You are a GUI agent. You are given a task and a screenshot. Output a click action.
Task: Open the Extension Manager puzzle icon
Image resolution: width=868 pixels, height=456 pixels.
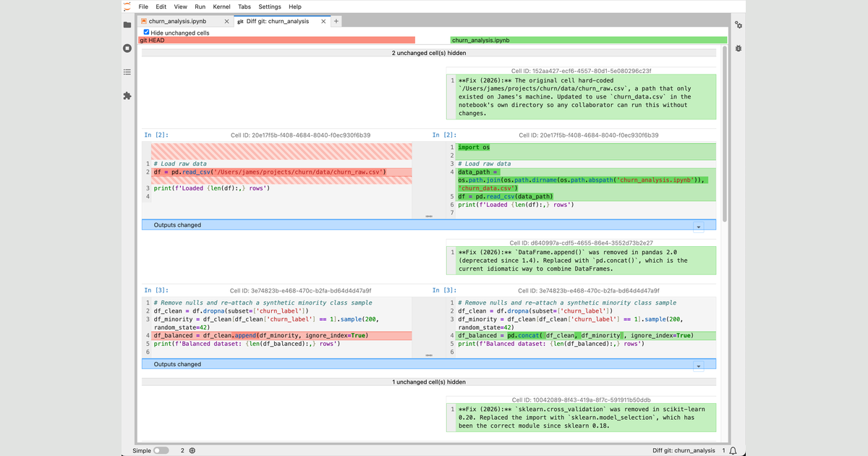pyautogui.click(x=127, y=96)
